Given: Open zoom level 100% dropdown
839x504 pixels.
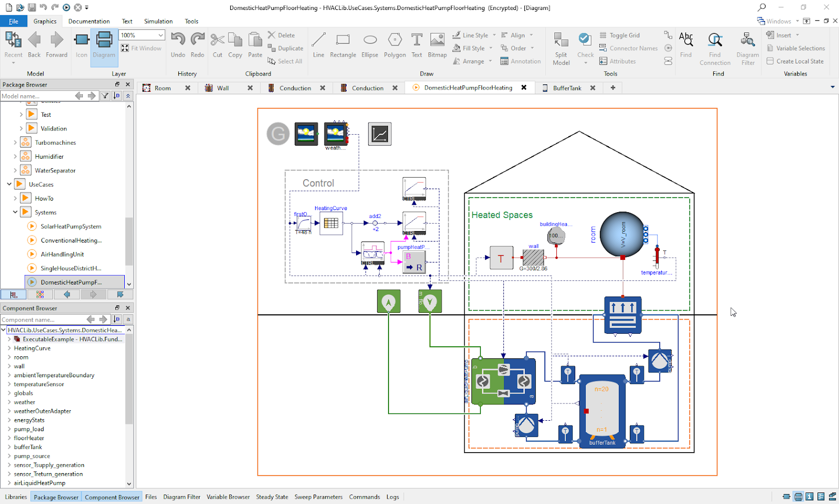Looking at the screenshot, I should (x=160, y=35).
